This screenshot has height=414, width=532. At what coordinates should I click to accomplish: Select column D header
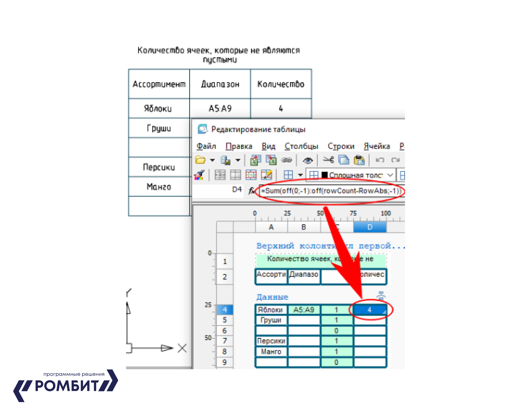(370, 227)
